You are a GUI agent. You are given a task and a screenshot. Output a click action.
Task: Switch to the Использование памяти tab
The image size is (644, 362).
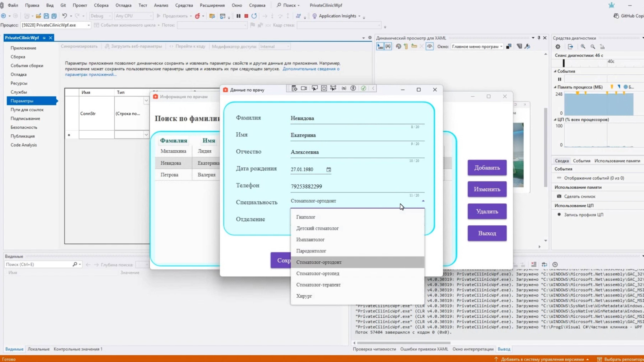617,161
